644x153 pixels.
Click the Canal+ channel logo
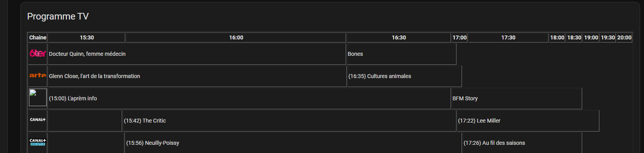pos(38,120)
